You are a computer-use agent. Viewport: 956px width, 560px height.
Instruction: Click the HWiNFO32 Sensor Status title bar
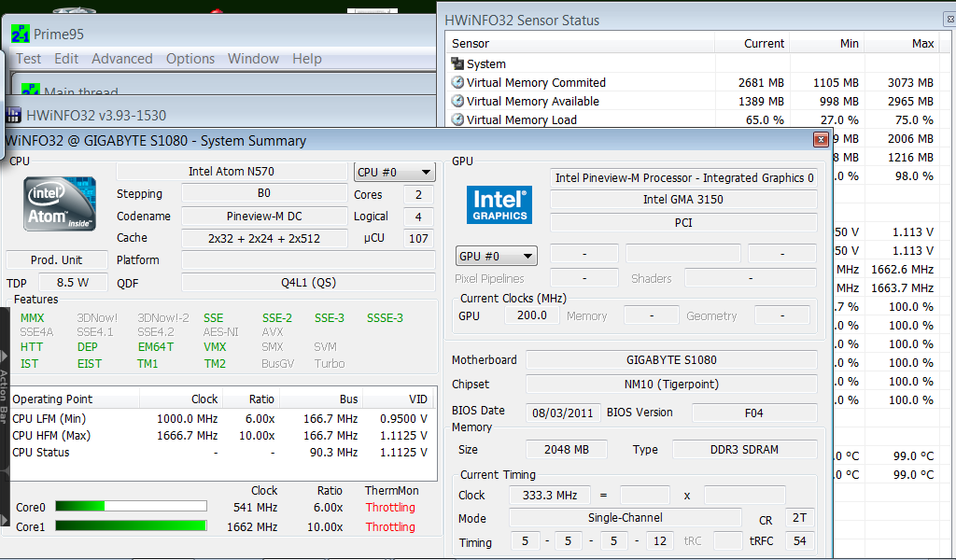pos(696,21)
